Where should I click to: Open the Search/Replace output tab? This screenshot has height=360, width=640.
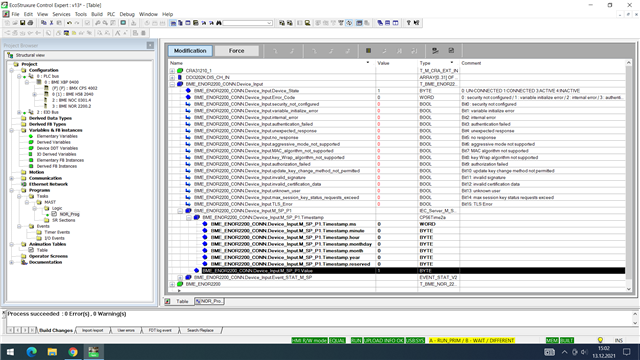click(x=200, y=330)
